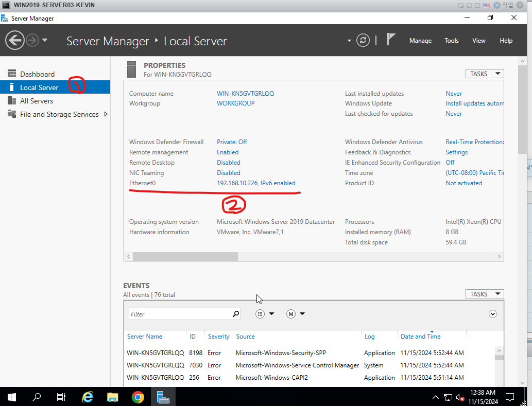Launch Internet Explorer from taskbar
This screenshot has width=532, height=406.
coord(87,397)
